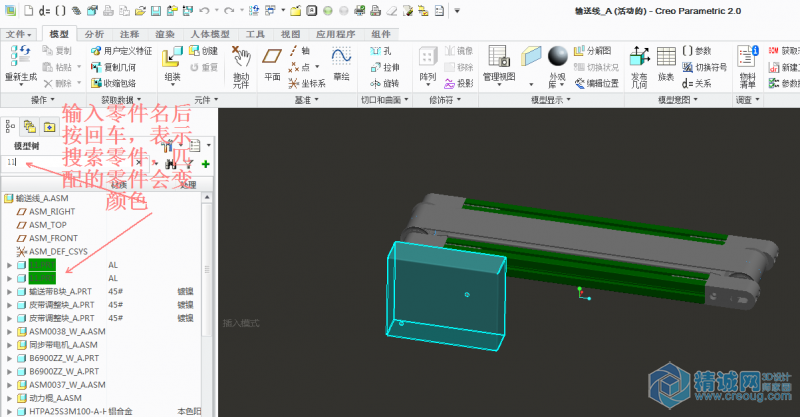Click the 重新生成 (Regenerate) icon
Screen dimensions: 800x417
[x=21, y=56]
